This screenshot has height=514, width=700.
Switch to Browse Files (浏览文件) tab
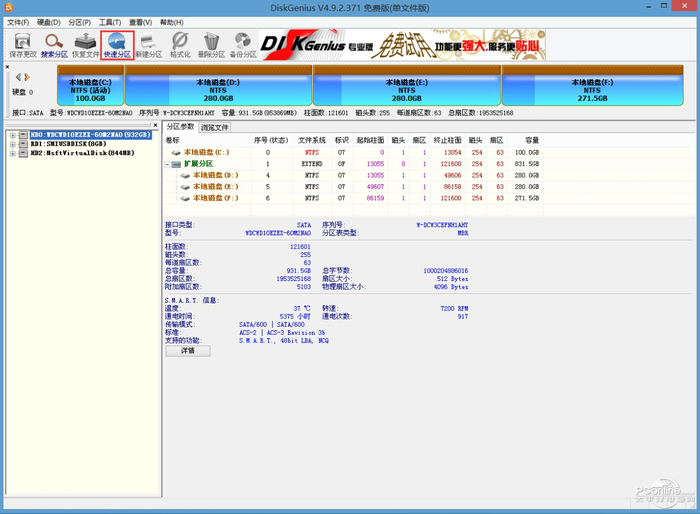click(214, 128)
